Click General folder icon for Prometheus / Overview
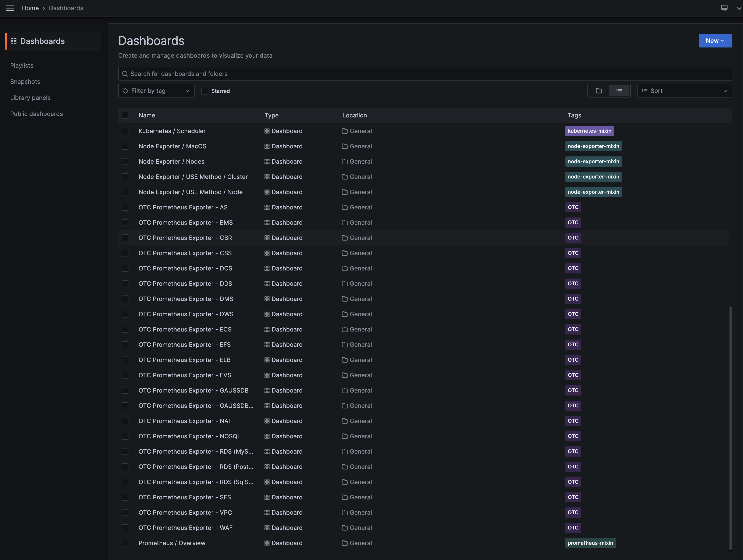Viewport: 743px width, 560px height. pyautogui.click(x=345, y=543)
